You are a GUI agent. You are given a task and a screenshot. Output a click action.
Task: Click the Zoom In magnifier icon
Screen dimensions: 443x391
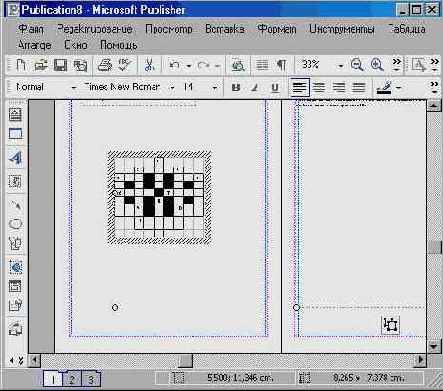coord(377,65)
